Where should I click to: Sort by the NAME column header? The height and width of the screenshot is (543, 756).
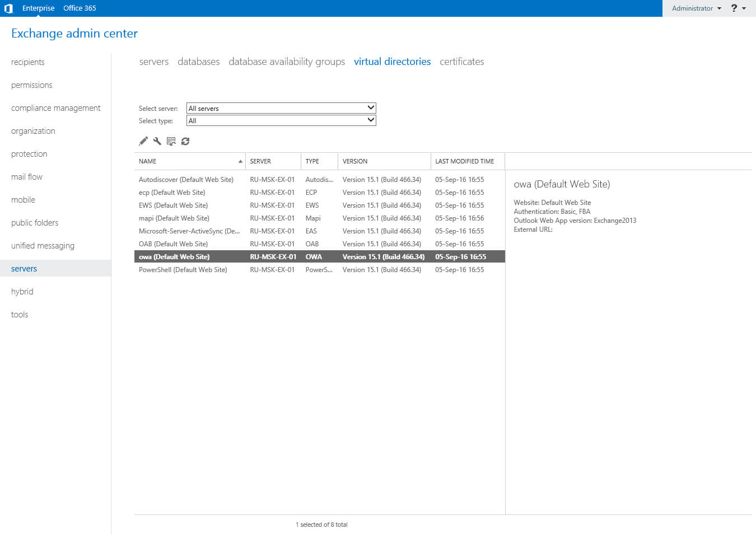pos(190,161)
